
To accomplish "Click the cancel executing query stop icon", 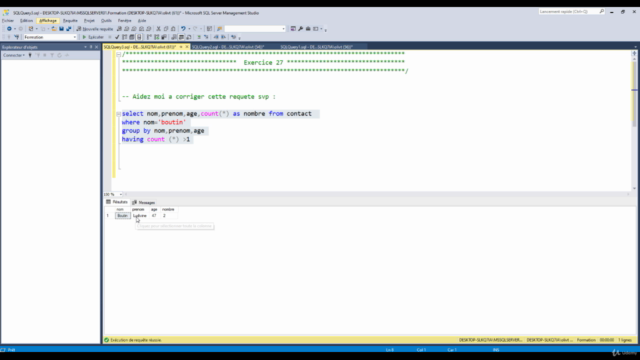I will (x=109, y=37).
